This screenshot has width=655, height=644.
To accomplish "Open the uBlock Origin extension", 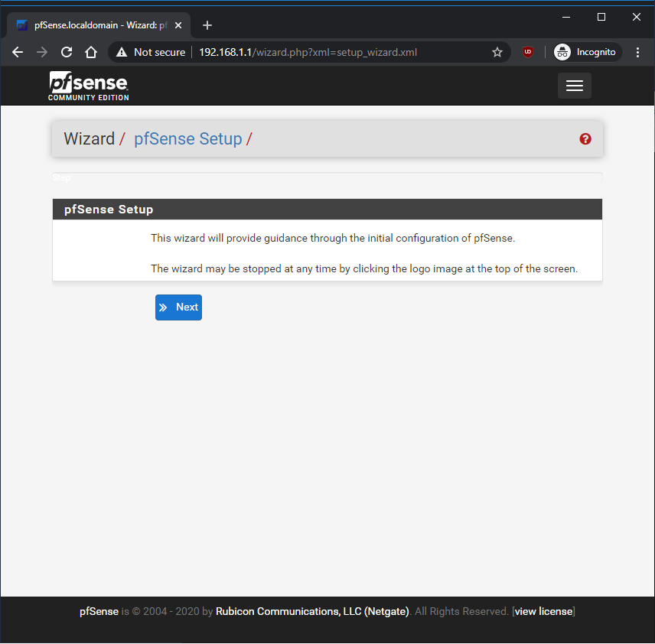I will coord(528,52).
